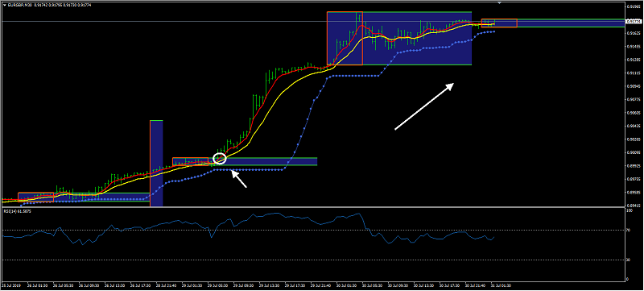Select the tall narrow blue vertical rectangle
The width and height of the screenshot is (644, 291).
[156, 163]
